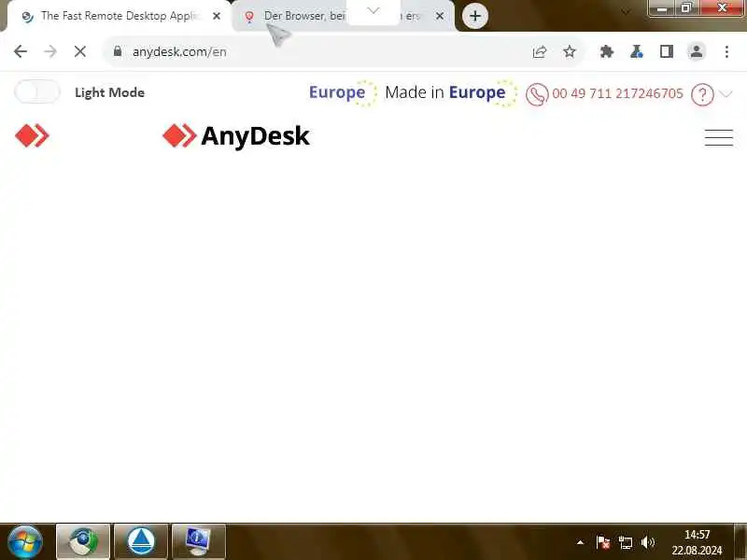The width and height of the screenshot is (747, 560).
Task: Close the Der Browser tab
Action: tap(440, 16)
